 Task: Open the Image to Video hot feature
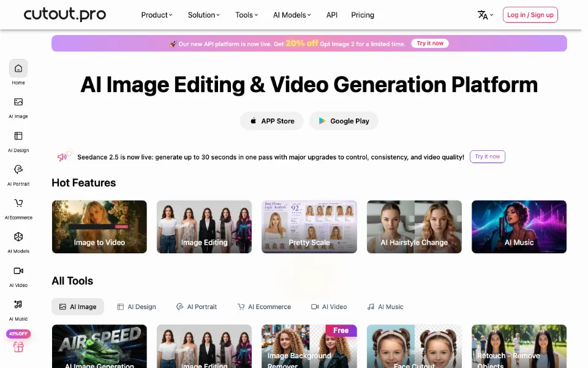pyautogui.click(x=99, y=227)
